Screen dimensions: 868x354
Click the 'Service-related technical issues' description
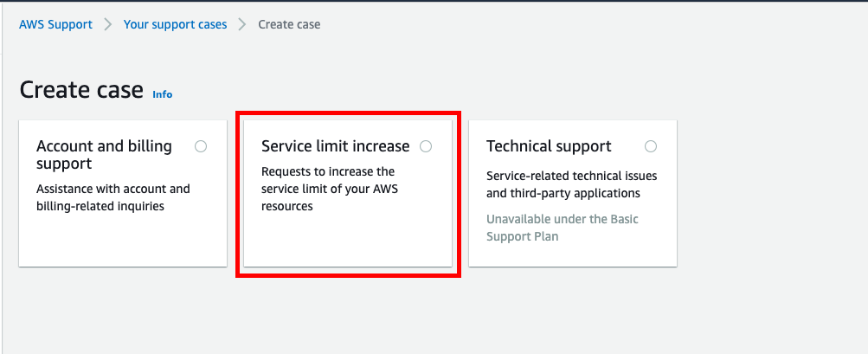click(x=572, y=184)
